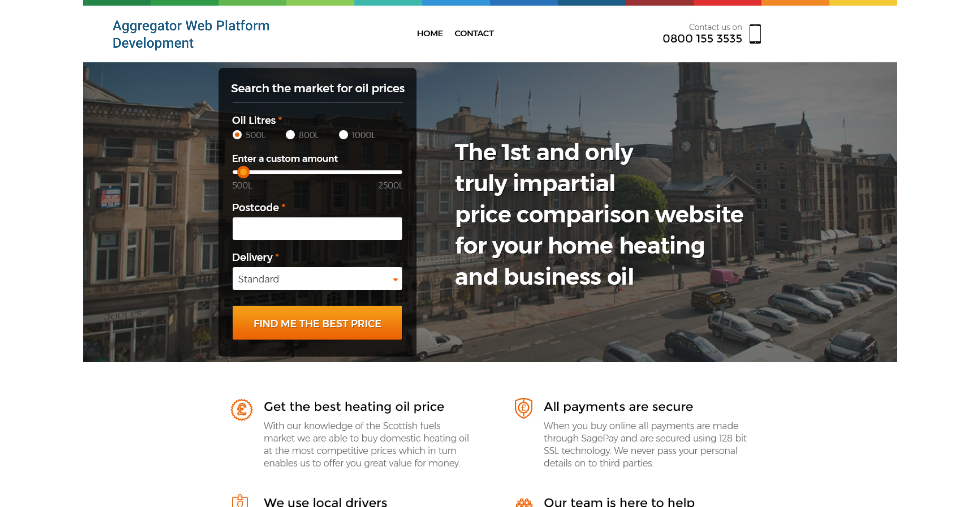
Task: Open the Standard delivery options dropdown
Action: click(x=317, y=279)
